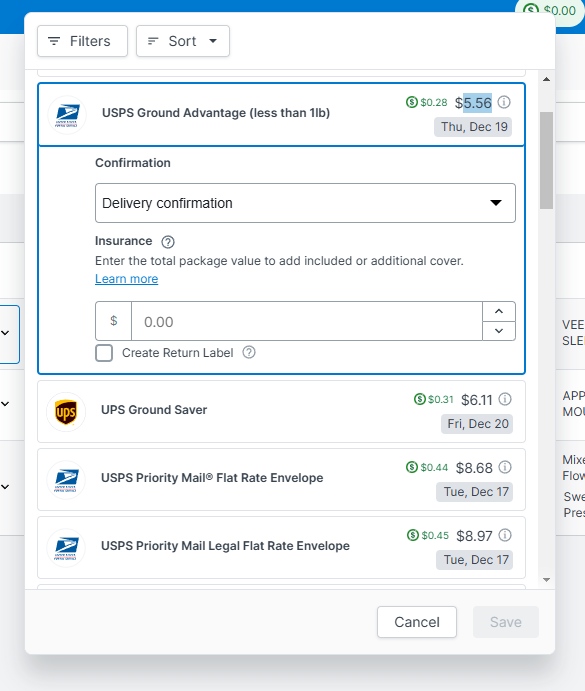Click the scrollbar down arrow

pyautogui.click(x=547, y=580)
